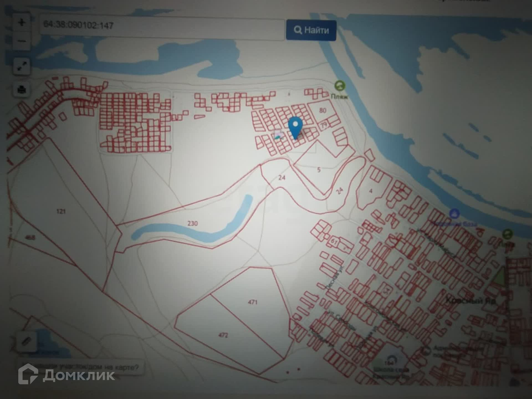Select land parcel numbered 230
The height and width of the screenshot is (399, 532).
coord(193,223)
